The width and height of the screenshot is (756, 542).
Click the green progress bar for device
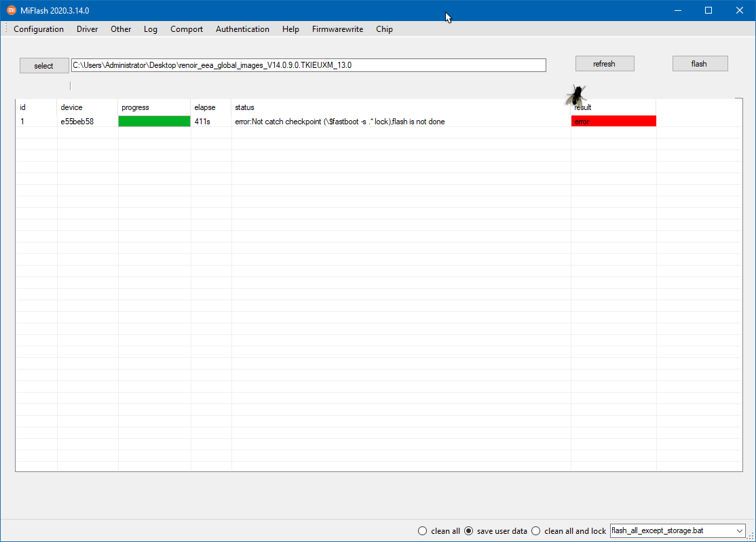click(154, 122)
